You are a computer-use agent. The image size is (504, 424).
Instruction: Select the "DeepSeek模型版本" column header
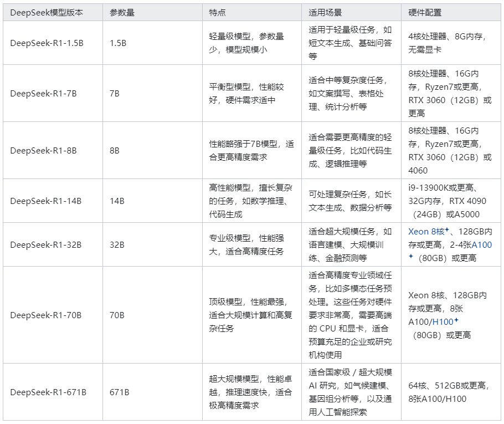47,13
